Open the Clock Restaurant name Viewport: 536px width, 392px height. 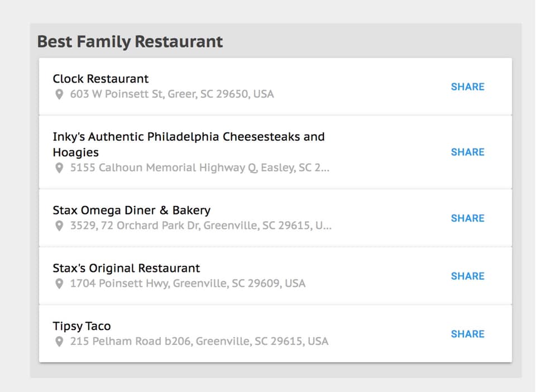[100, 79]
